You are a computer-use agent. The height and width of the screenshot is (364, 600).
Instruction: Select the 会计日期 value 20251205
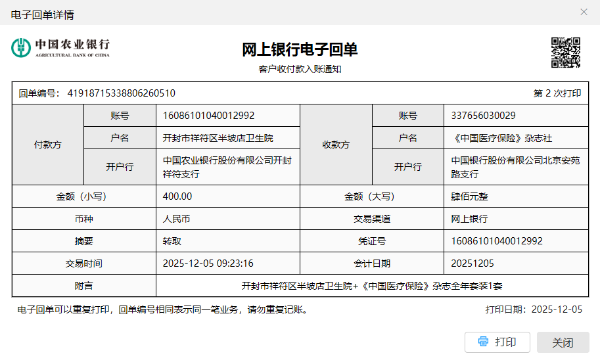pyautogui.click(x=472, y=263)
